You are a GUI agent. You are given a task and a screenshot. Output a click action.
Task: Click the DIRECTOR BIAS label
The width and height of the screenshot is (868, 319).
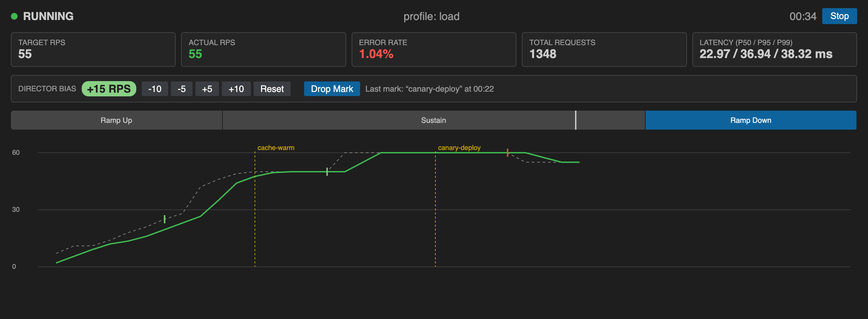click(x=47, y=89)
